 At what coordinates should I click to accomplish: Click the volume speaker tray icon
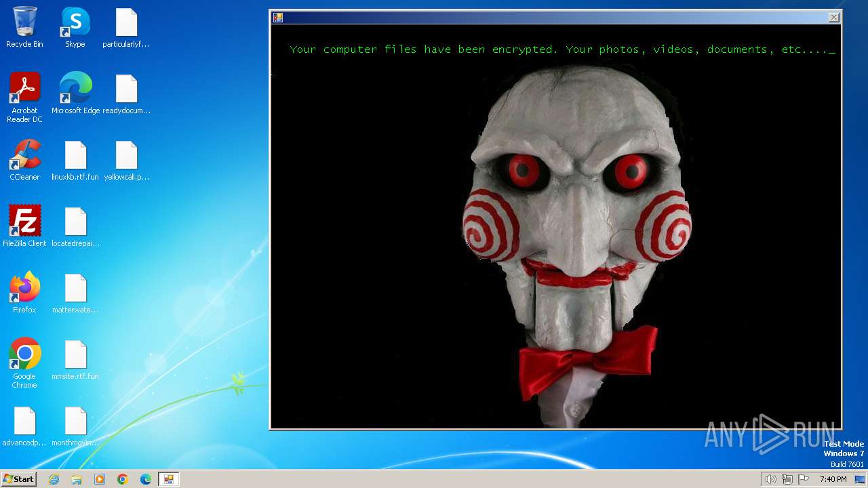770,479
